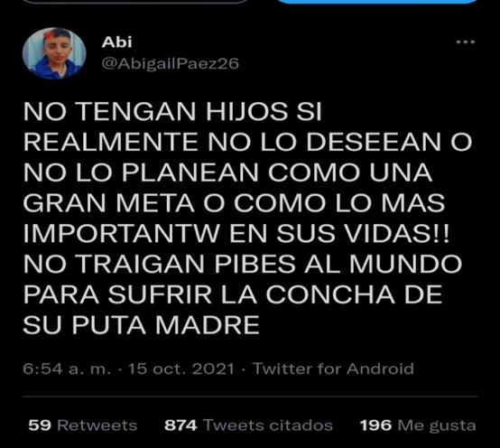Click the date 15 oct. 2021
Viewport: 500px width, 448px height.
181,369
